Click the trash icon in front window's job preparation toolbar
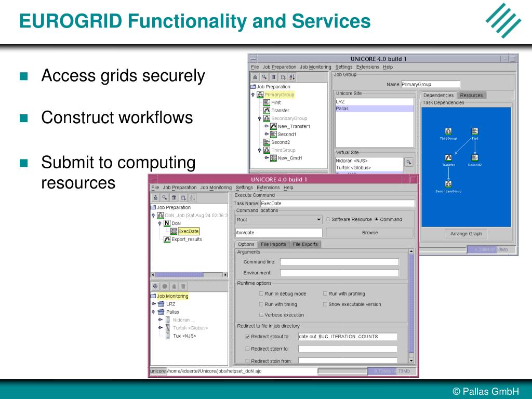 pyautogui.click(x=174, y=197)
